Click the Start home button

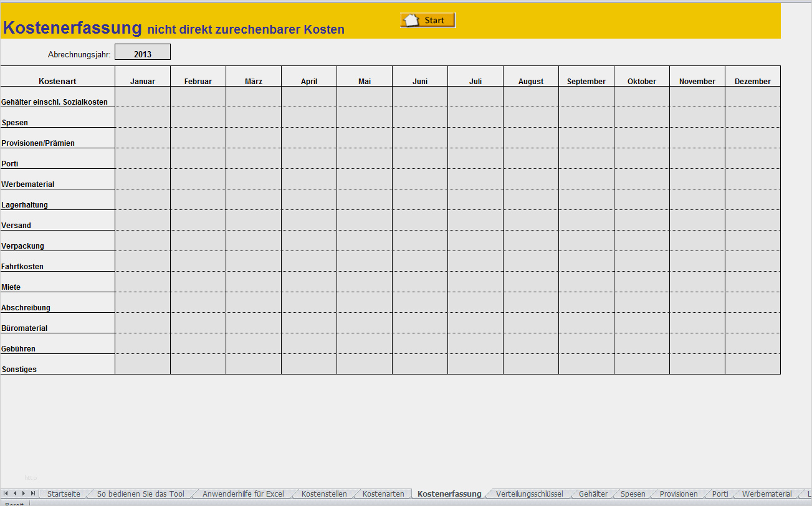[x=427, y=21]
